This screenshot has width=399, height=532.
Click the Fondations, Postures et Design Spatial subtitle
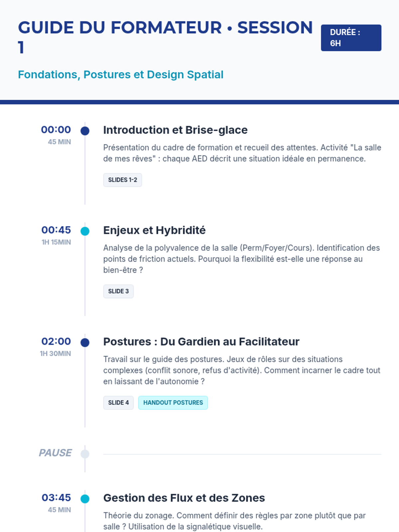tap(120, 74)
